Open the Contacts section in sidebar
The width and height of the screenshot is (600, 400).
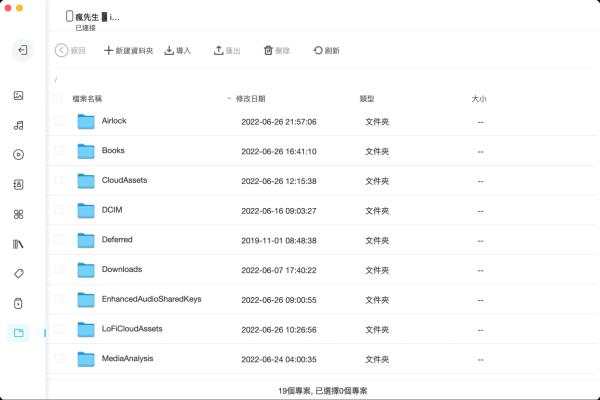(x=18, y=185)
